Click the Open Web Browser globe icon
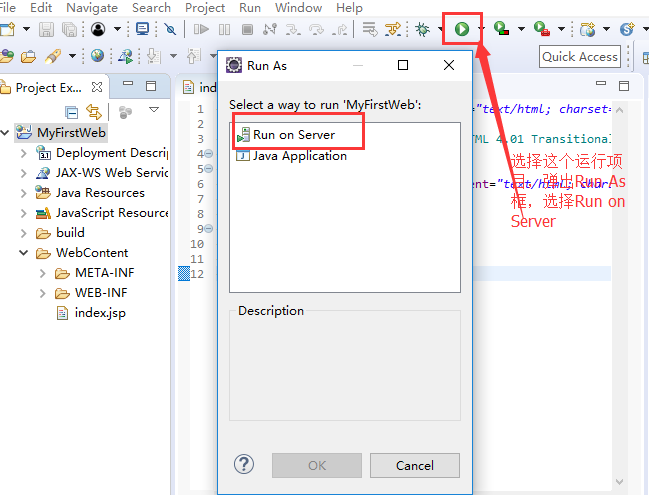The width and height of the screenshot is (649, 495). click(97, 55)
